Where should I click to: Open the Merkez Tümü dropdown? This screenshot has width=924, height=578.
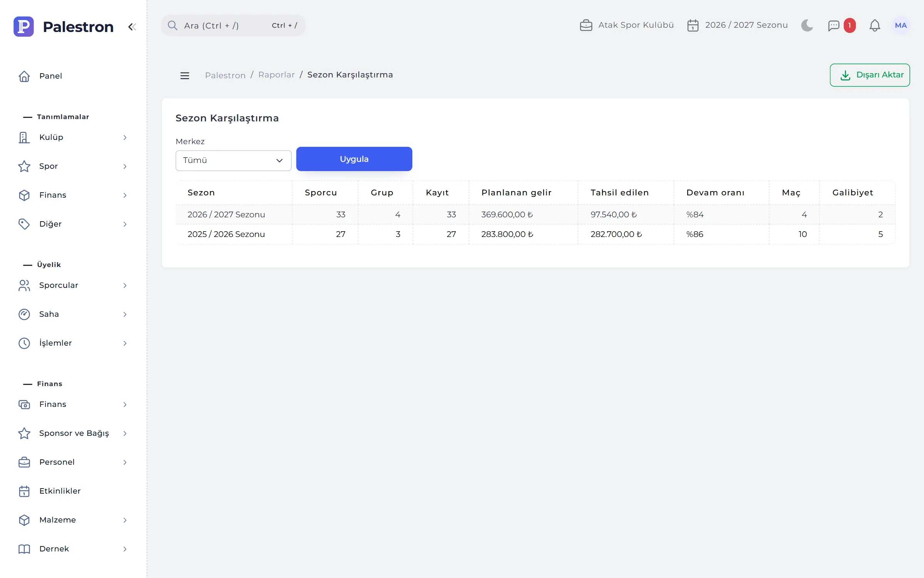[x=233, y=160]
